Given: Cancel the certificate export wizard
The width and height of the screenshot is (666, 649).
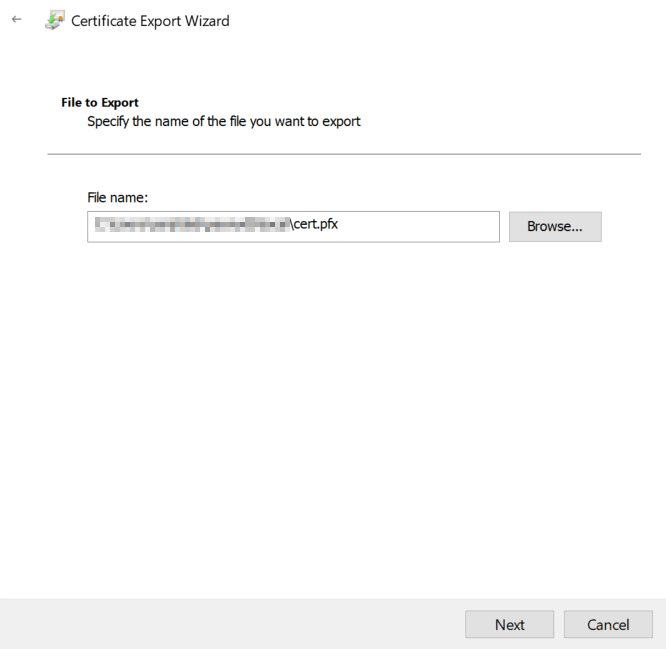Looking at the screenshot, I should 608,624.
